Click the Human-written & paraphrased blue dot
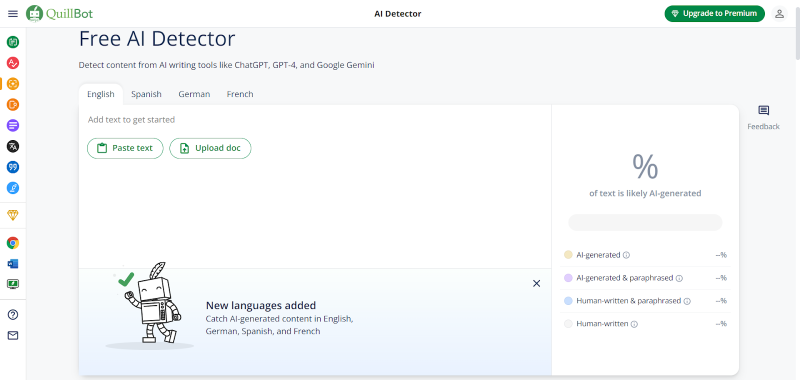Viewport: 800px width, 380px height. point(568,301)
